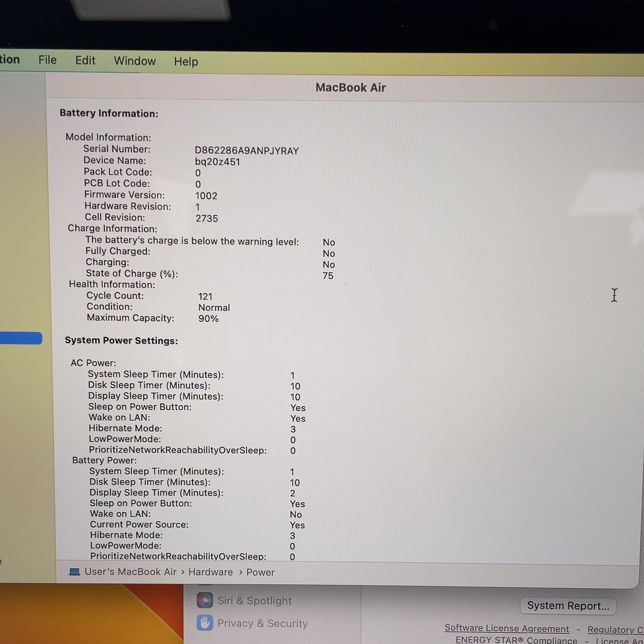Click the Pack Lot Code label
This screenshot has width=644, height=644.
(118, 172)
